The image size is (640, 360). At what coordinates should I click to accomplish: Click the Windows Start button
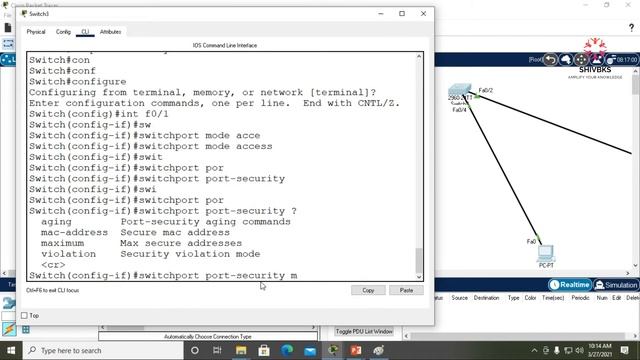(x=11, y=351)
